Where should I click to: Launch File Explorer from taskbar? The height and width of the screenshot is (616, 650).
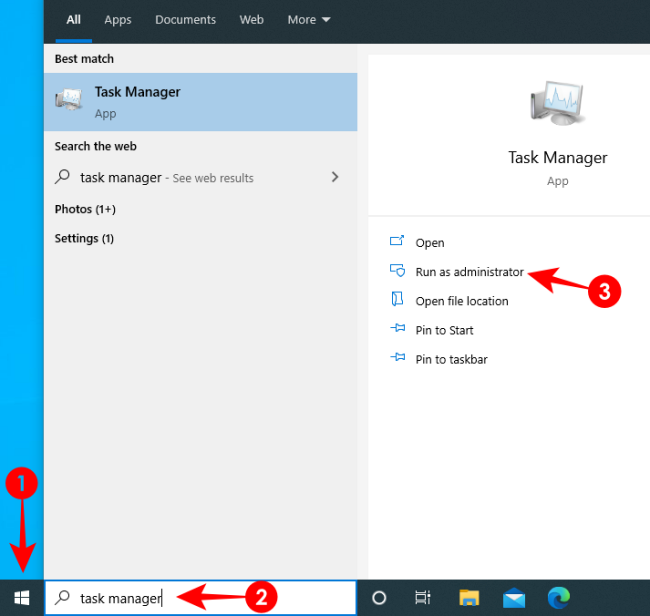click(x=469, y=598)
